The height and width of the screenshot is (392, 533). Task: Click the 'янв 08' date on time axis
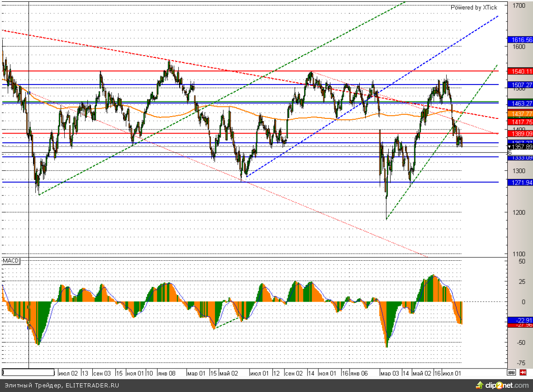(x=166, y=373)
